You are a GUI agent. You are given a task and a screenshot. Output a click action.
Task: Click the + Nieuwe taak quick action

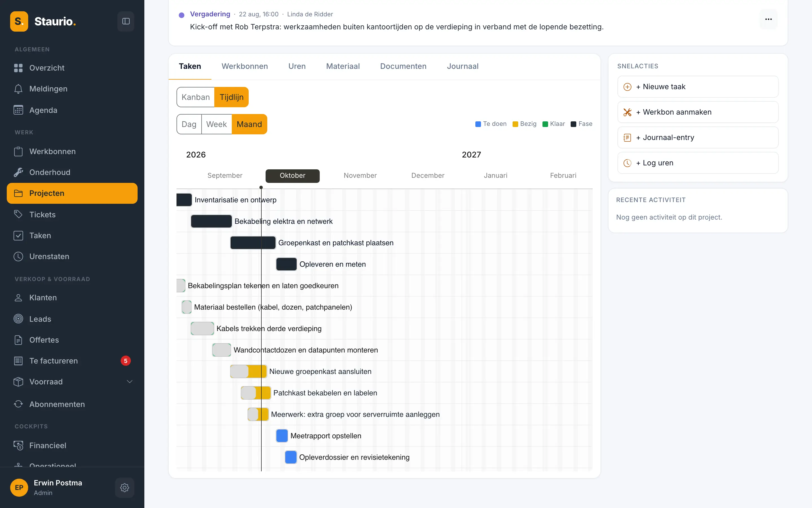pos(698,87)
